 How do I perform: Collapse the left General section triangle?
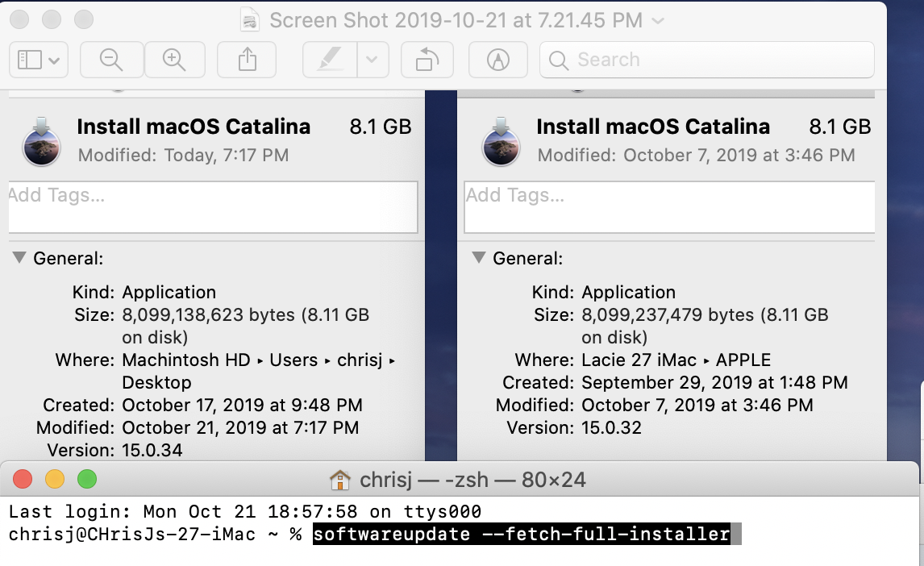19,258
